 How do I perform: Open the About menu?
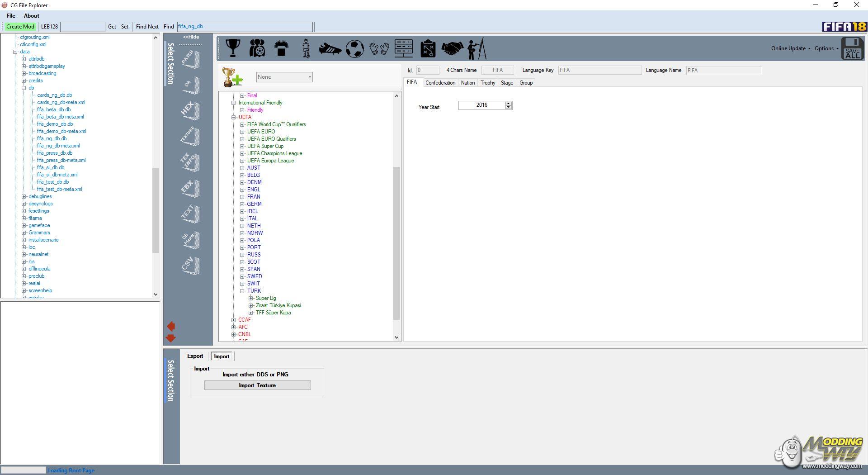(32, 16)
